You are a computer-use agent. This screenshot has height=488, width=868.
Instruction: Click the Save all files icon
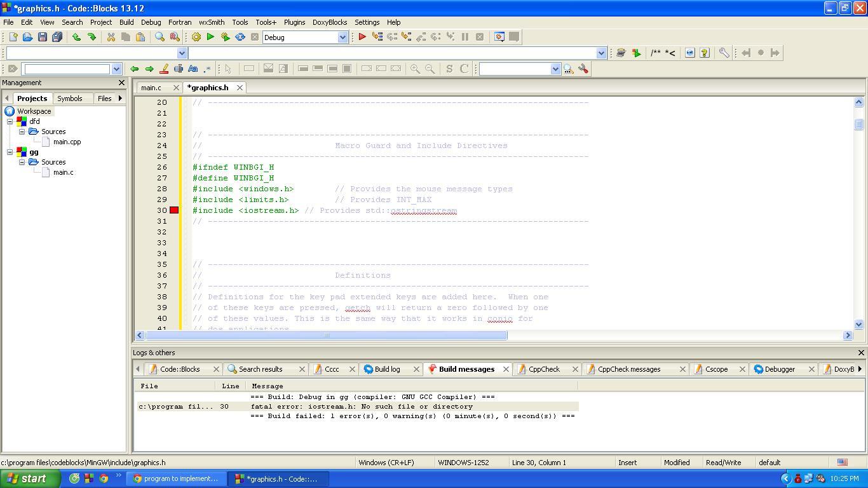(x=57, y=37)
